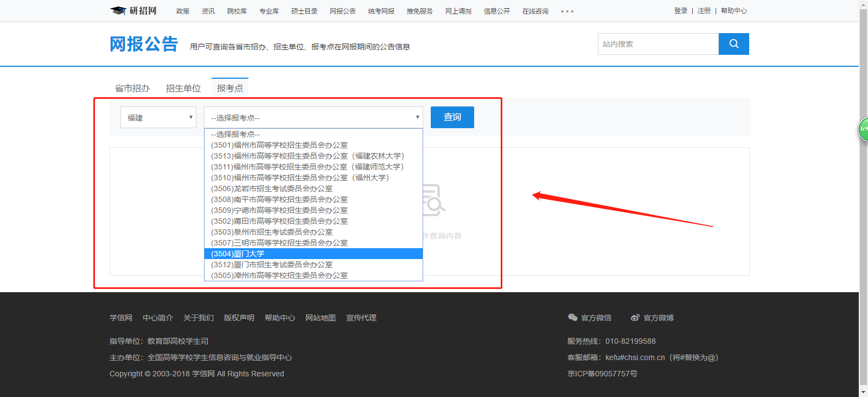Click 中心简介 footer link
868x397 pixels.
(x=158, y=318)
